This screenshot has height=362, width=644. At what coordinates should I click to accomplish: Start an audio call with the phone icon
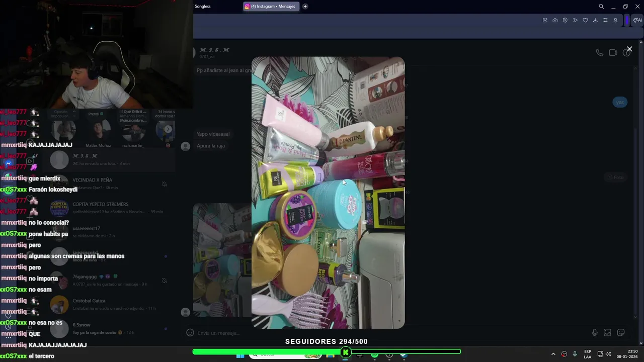599,53
